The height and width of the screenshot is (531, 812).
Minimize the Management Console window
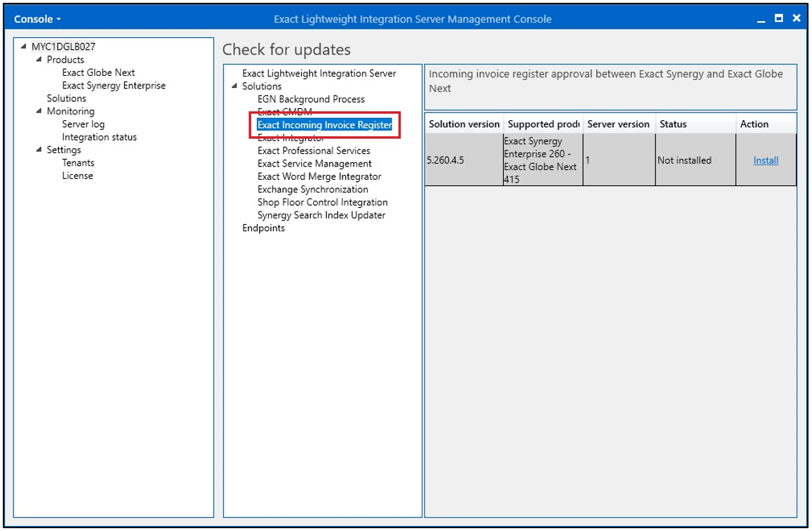[x=761, y=20]
